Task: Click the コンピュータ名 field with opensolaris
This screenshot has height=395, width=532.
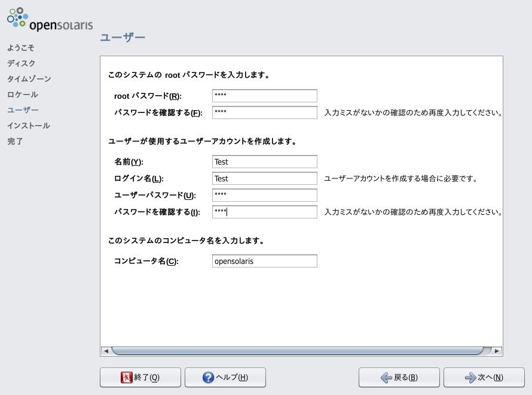Action: tap(264, 261)
